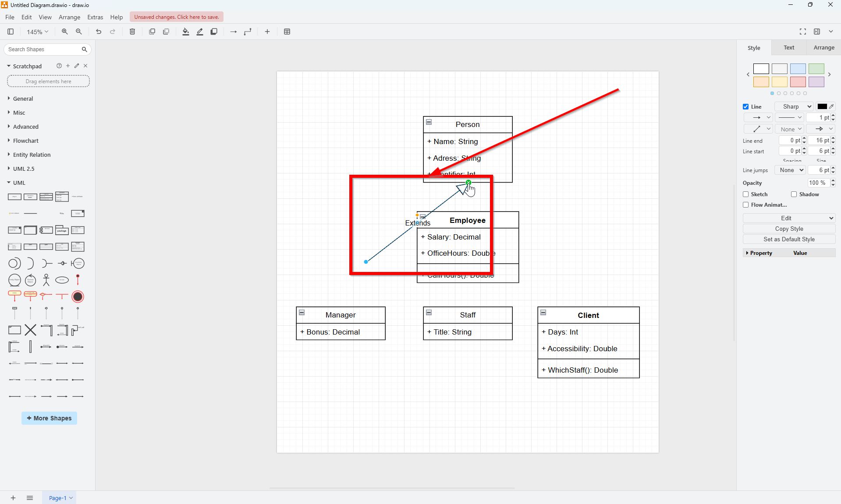This screenshot has height=504, width=841.
Task: Open the Line jumps dropdown set to None
Action: tap(789, 170)
